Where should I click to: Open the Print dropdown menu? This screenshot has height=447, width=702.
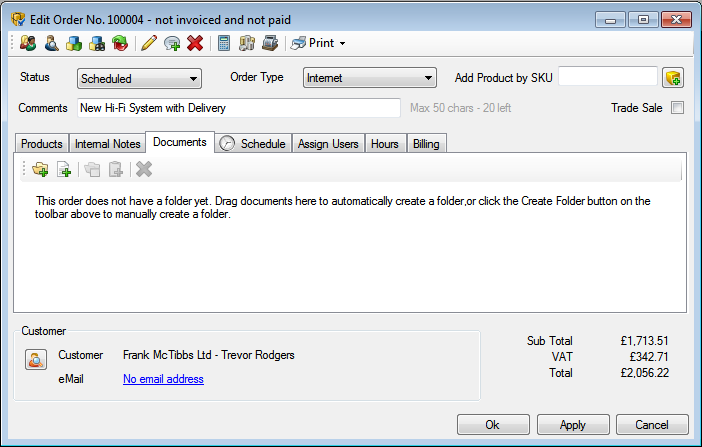[x=318, y=43]
